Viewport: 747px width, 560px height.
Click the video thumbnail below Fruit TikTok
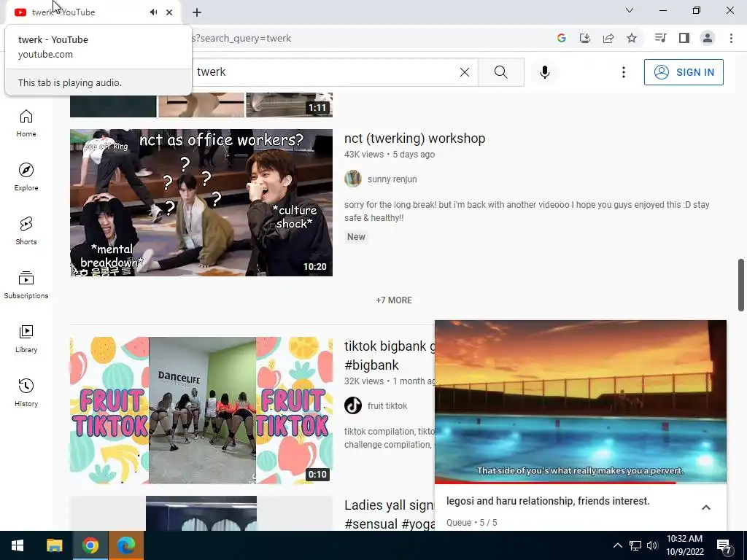tap(201, 513)
